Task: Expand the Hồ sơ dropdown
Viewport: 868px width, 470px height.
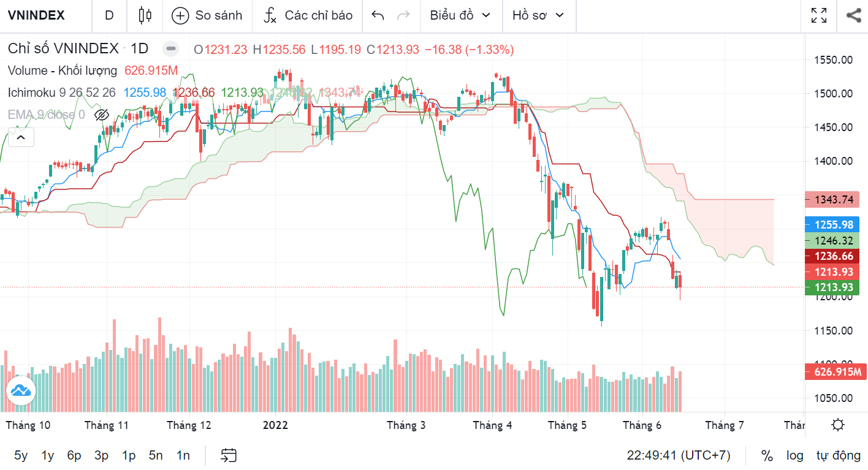Action: pyautogui.click(x=538, y=15)
